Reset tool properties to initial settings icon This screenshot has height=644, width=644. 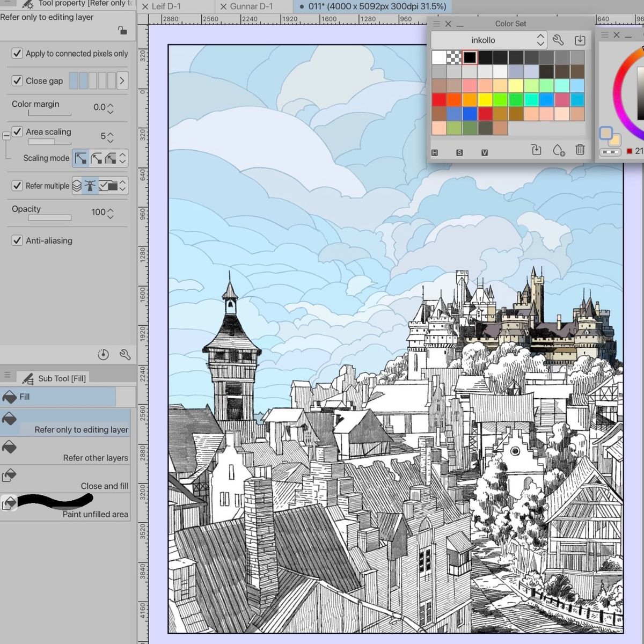103,354
